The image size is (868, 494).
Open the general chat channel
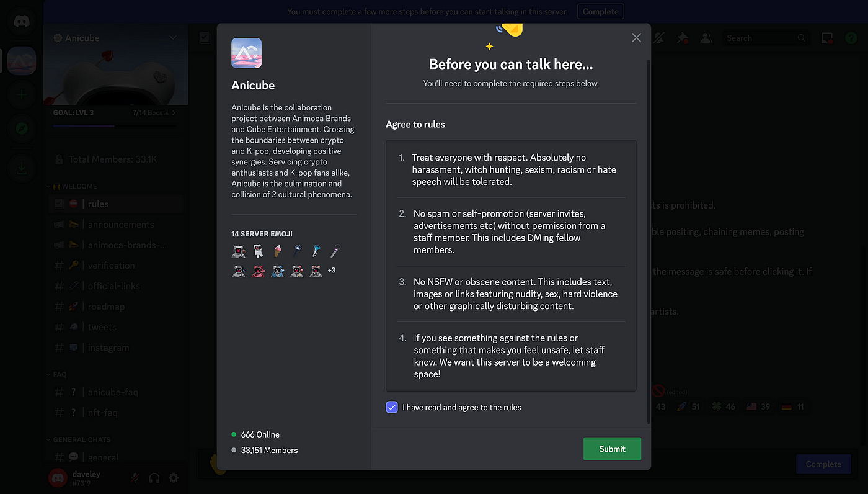point(116,457)
